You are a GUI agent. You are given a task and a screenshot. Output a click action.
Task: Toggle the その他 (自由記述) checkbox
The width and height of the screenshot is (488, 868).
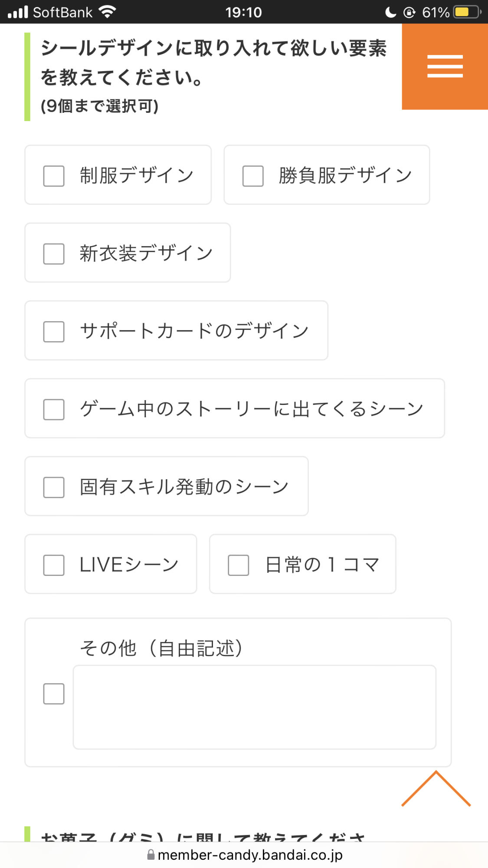[54, 694]
